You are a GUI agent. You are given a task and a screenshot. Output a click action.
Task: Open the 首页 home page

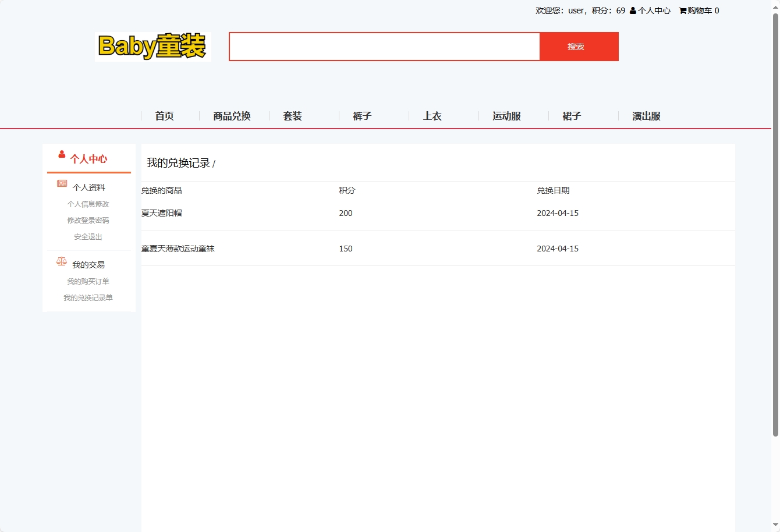[x=164, y=116]
